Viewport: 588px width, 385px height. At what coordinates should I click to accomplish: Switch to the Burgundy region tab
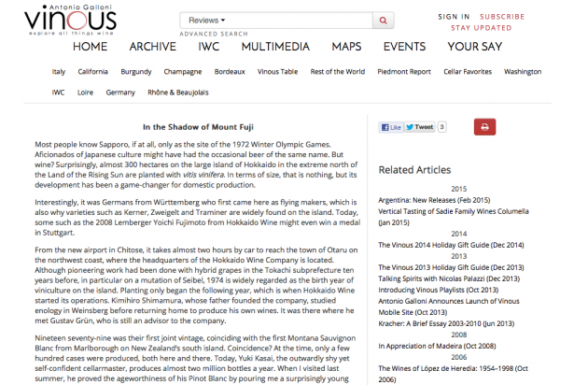coord(136,71)
